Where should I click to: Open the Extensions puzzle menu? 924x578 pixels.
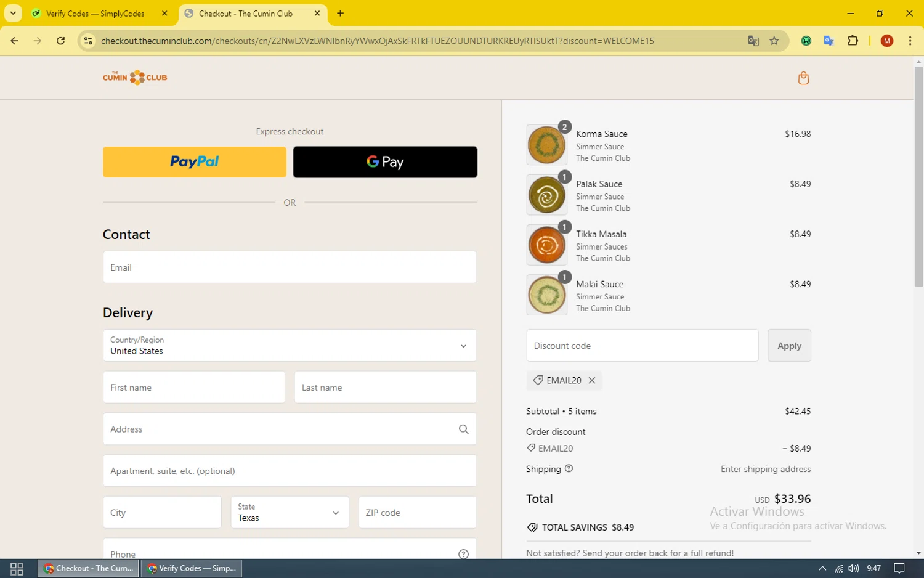tap(853, 41)
